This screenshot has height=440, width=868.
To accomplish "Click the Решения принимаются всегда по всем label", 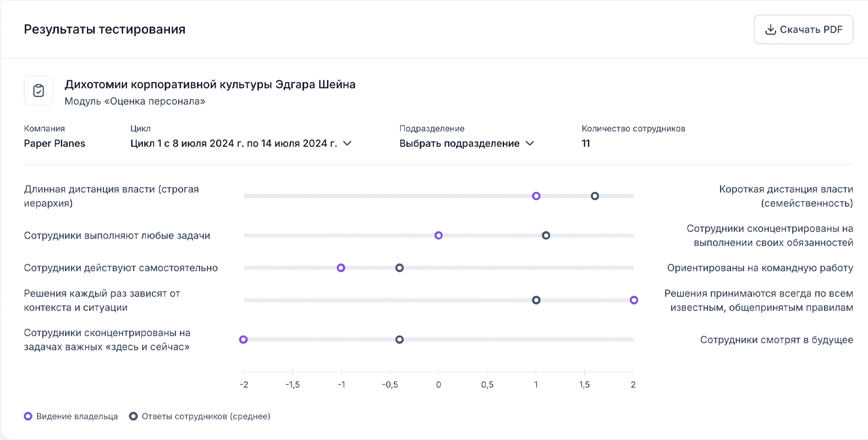I will pos(759,300).
